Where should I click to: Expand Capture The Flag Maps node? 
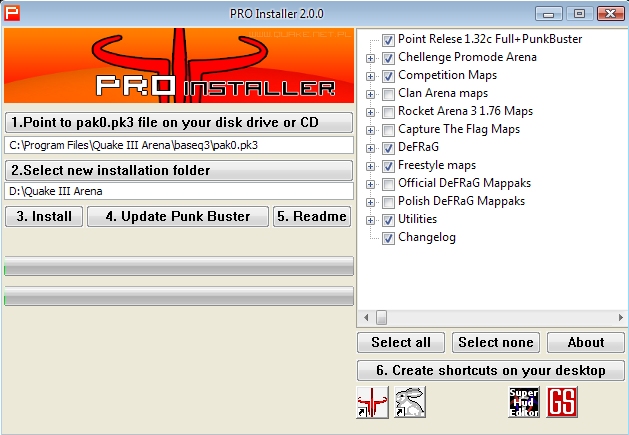coord(370,130)
